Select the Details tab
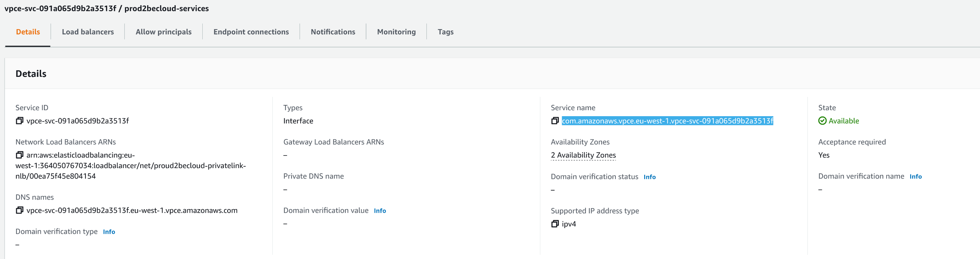Image resolution: width=980 pixels, height=259 pixels. (x=28, y=32)
